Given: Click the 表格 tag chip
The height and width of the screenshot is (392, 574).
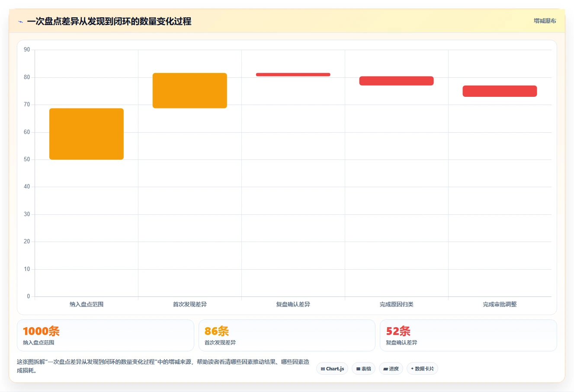Looking at the screenshot, I should 363,369.
